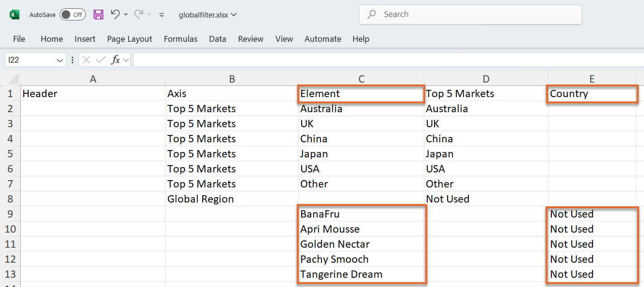This screenshot has width=644, height=287.
Task: Select row 8 header
Action: pos(10,199)
